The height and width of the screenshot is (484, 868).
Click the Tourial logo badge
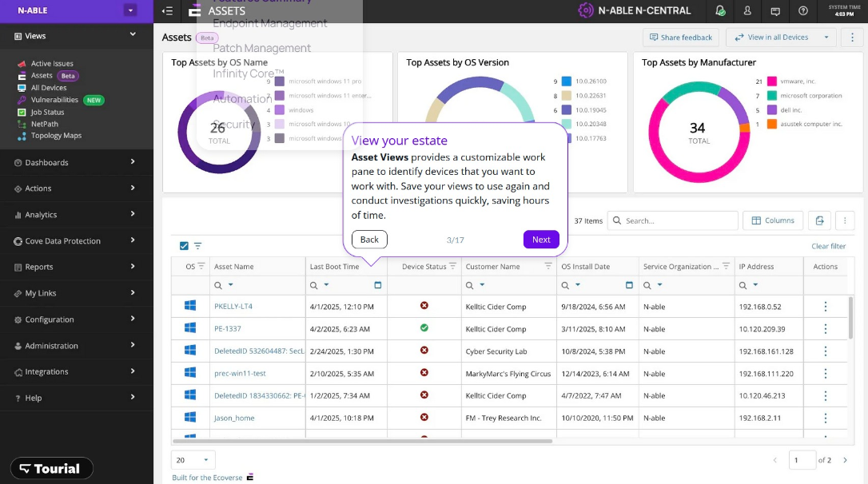[x=51, y=469]
